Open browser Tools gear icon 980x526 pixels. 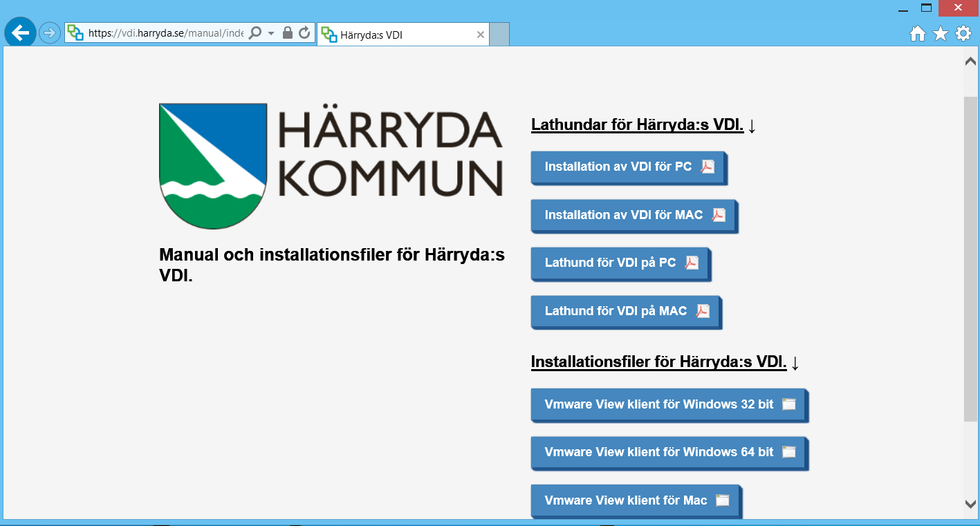tap(963, 33)
